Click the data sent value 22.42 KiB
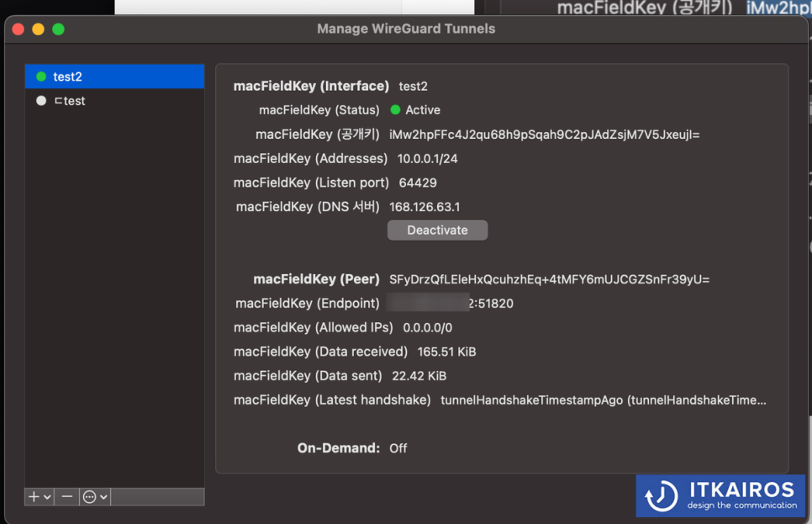Image resolution: width=812 pixels, height=524 pixels. tap(419, 376)
